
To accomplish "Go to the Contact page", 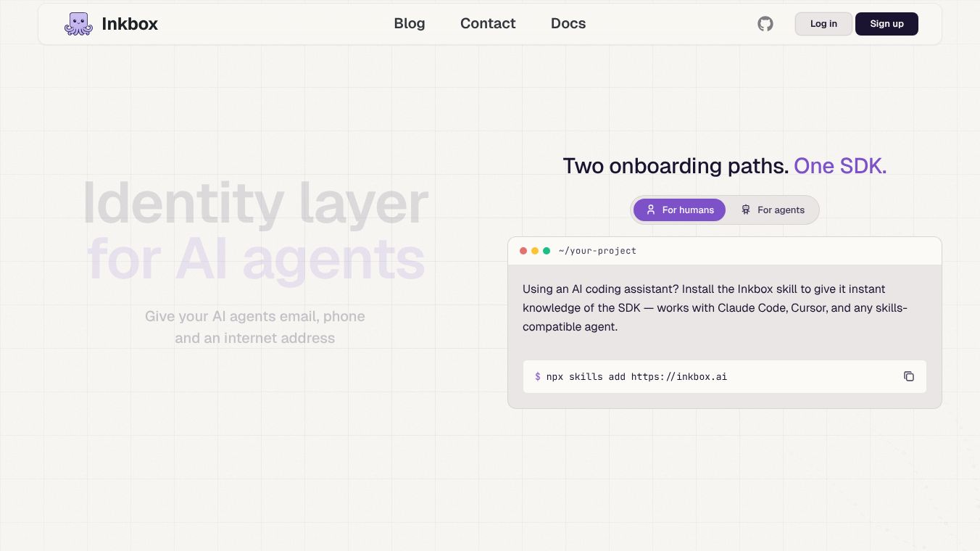I will tap(488, 23).
